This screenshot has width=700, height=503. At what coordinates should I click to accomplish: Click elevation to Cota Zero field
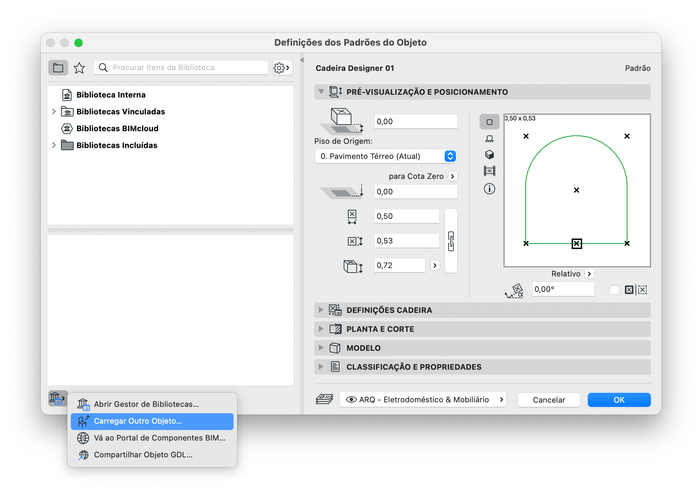tap(415, 192)
